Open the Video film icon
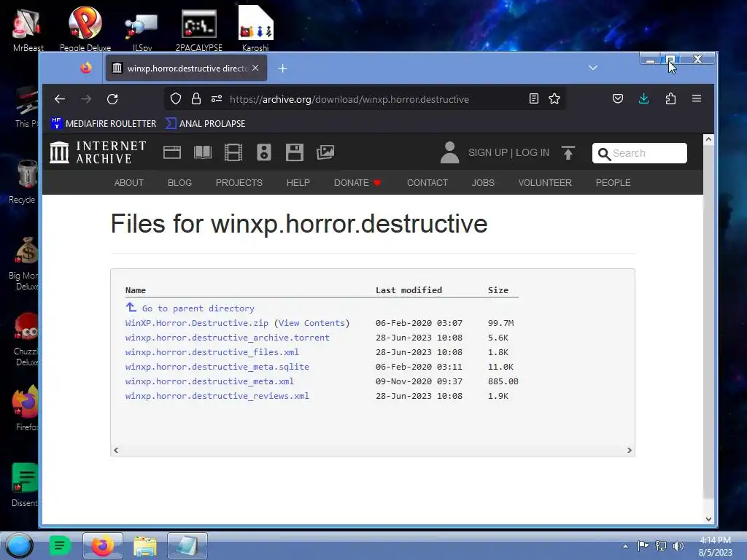The image size is (747, 560). coord(233,152)
